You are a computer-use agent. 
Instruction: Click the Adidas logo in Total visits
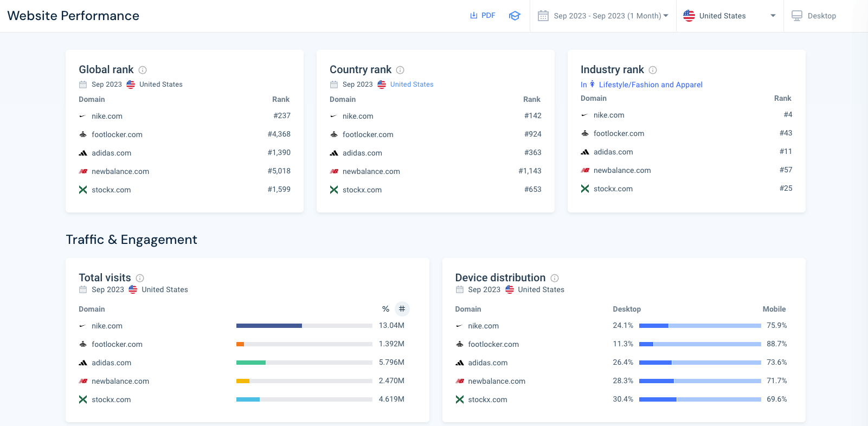tap(83, 363)
